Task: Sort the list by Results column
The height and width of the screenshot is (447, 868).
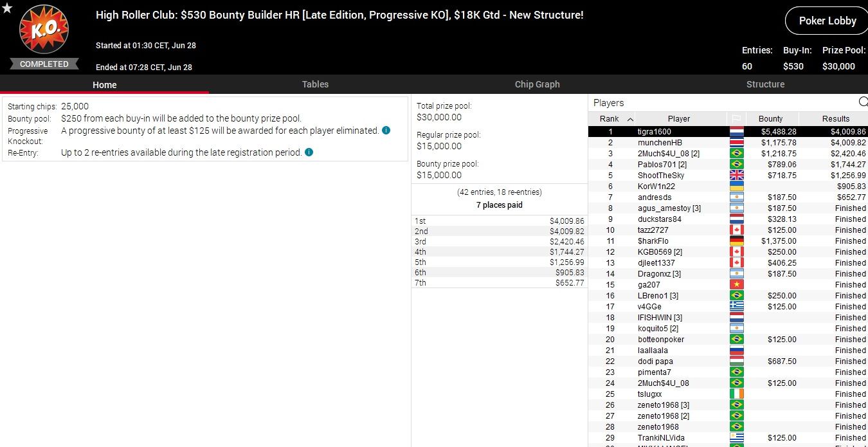Action: [x=835, y=119]
